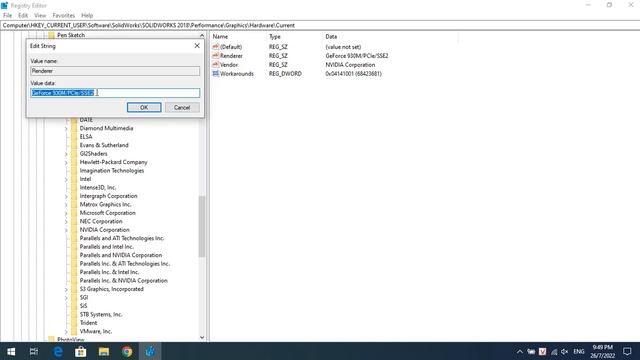640x360 pixels.
Task: Open the View menu
Action: pyautogui.click(x=40, y=16)
